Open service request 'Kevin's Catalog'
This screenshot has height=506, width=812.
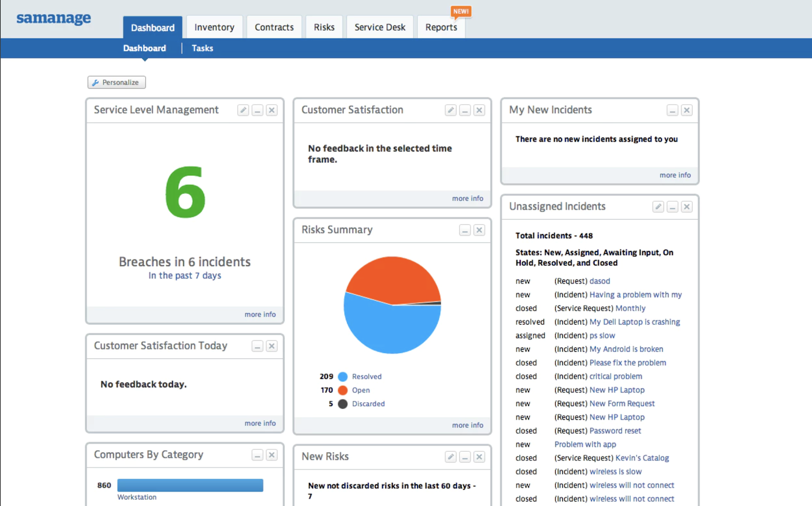click(642, 458)
